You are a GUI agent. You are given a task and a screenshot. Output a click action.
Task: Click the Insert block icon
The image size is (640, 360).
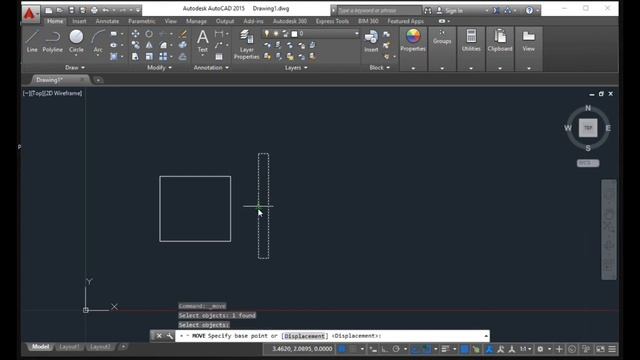[x=371, y=41]
